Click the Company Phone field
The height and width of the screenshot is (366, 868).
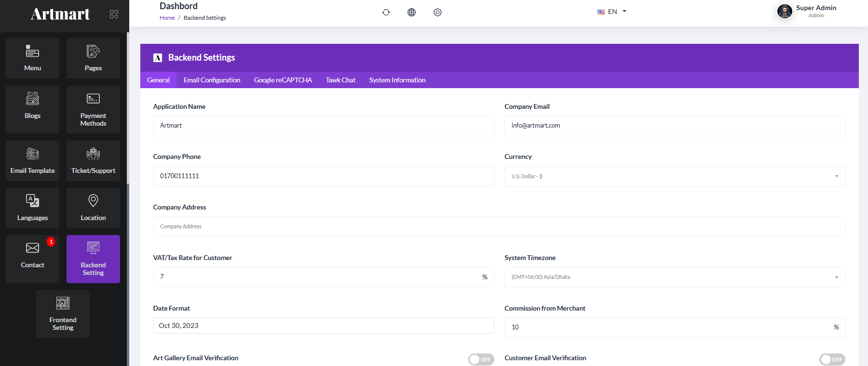pyautogui.click(x=324, y=176)
